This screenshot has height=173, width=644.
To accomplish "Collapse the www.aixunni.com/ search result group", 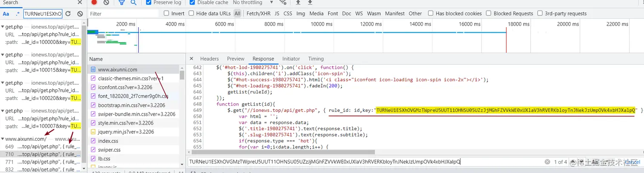I will tap(3, 139).
